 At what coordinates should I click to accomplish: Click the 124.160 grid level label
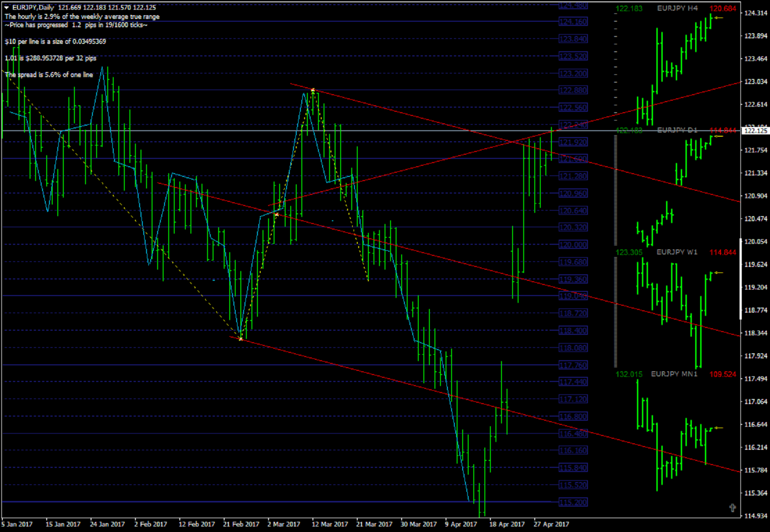(573, 22)
